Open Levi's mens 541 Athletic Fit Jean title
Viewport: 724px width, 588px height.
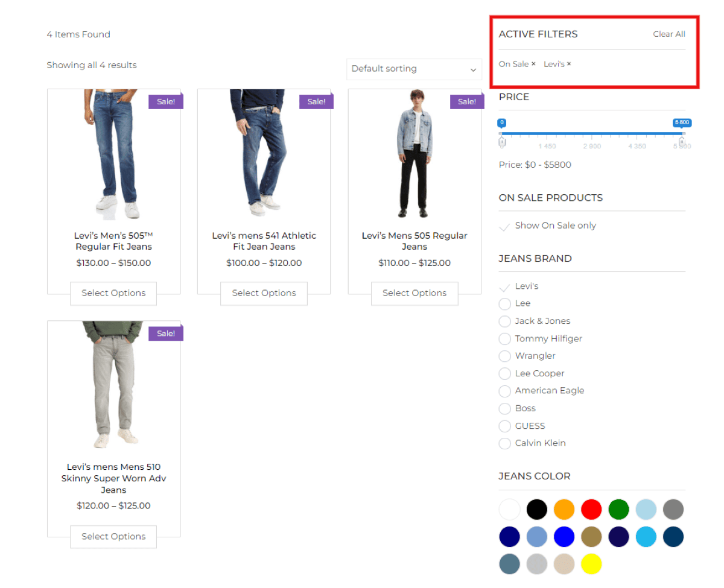click(x=264, y=241)
